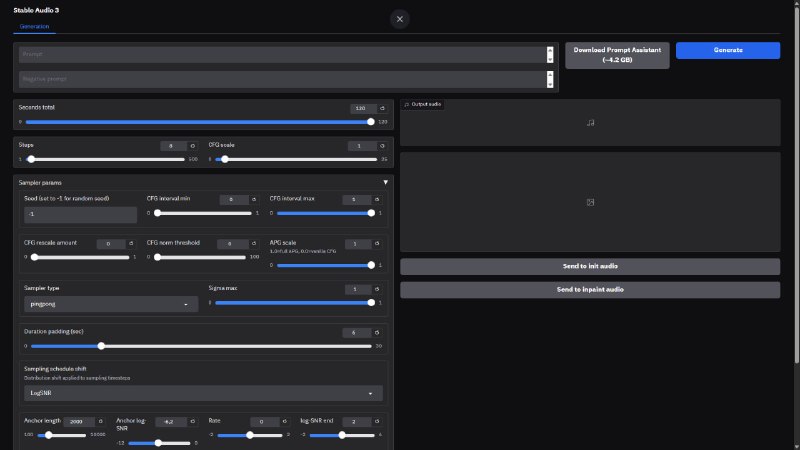The height and width of the screenshot is (450, 800).
Task: Click the Output audio label
Action: pos(426,104)
